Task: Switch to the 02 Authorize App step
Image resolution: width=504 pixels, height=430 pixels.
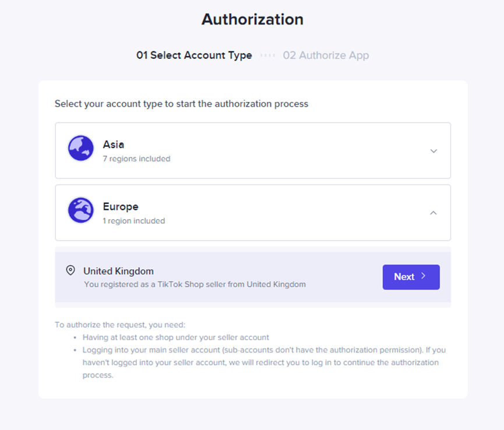Action: (x=326, y=55)
